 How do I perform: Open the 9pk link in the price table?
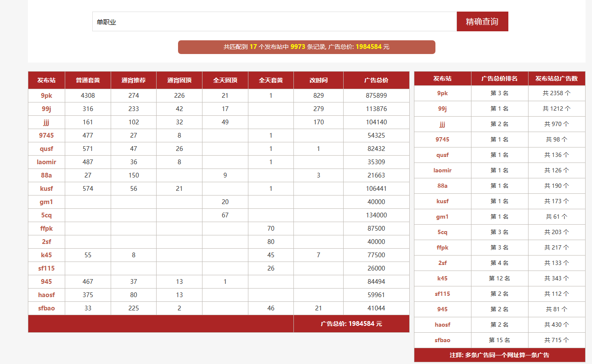[46, 96]
